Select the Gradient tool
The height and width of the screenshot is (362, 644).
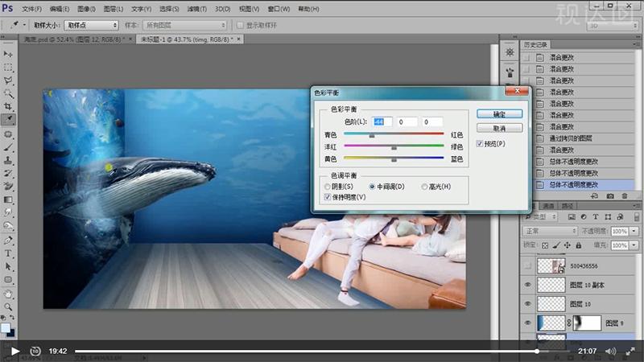click(x=8, y=200)
